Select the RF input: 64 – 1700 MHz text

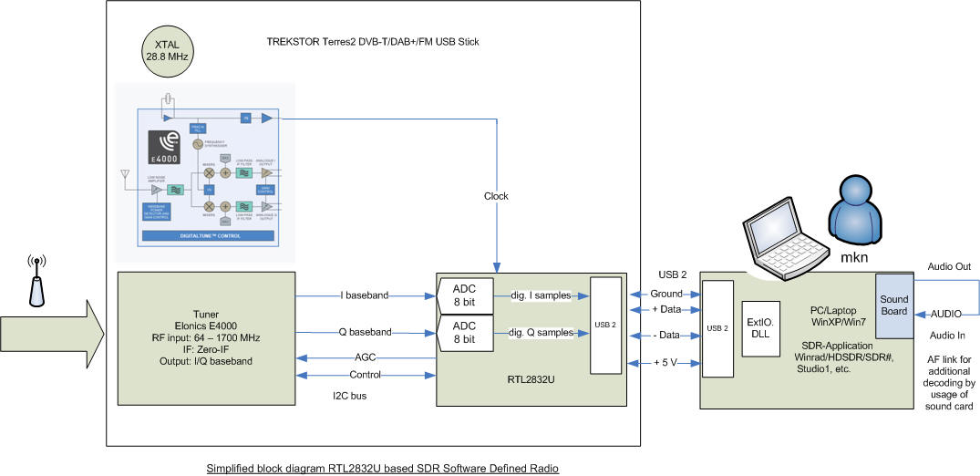(x=206, y=337)
